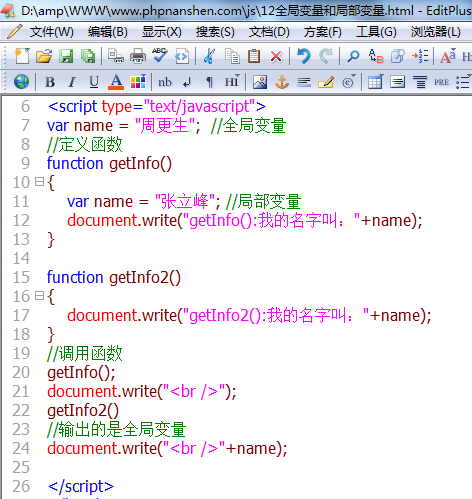
Task: Open the 工具(G) menu
Action: 376,32
